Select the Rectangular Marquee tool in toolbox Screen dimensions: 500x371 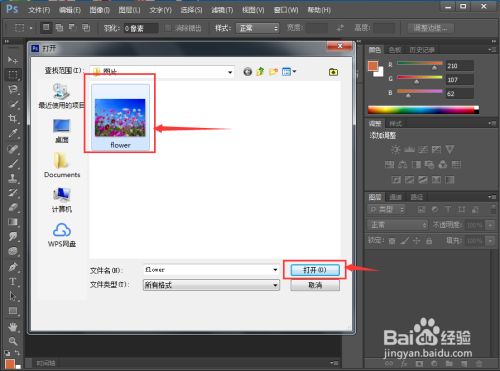tap(13, 75)
